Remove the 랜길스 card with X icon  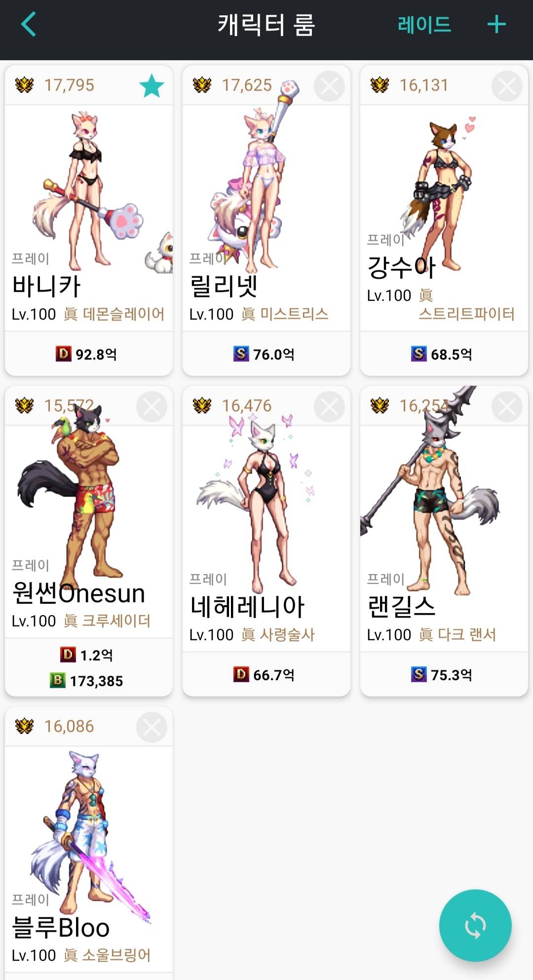(507, 406)
